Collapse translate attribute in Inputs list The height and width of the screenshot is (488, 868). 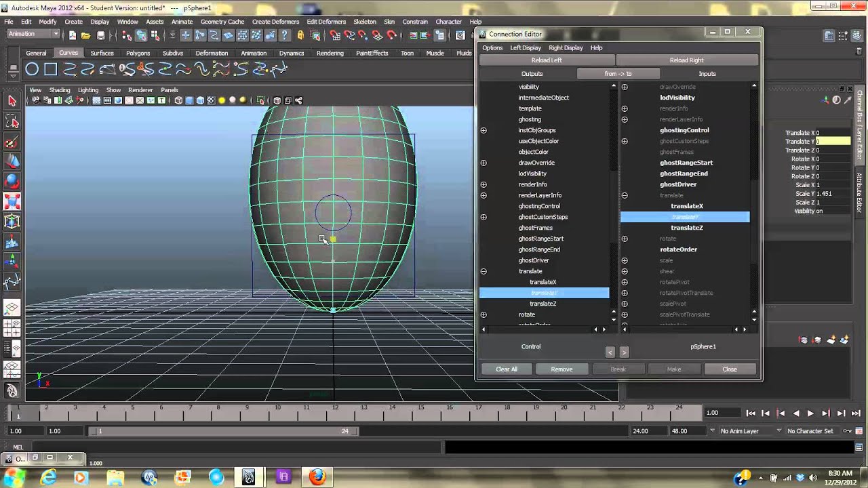coord(625,195)
